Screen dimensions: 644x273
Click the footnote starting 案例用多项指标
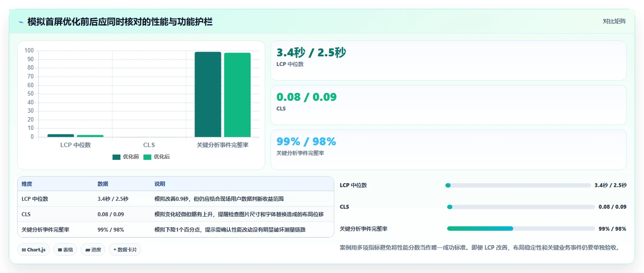[480, 247]
